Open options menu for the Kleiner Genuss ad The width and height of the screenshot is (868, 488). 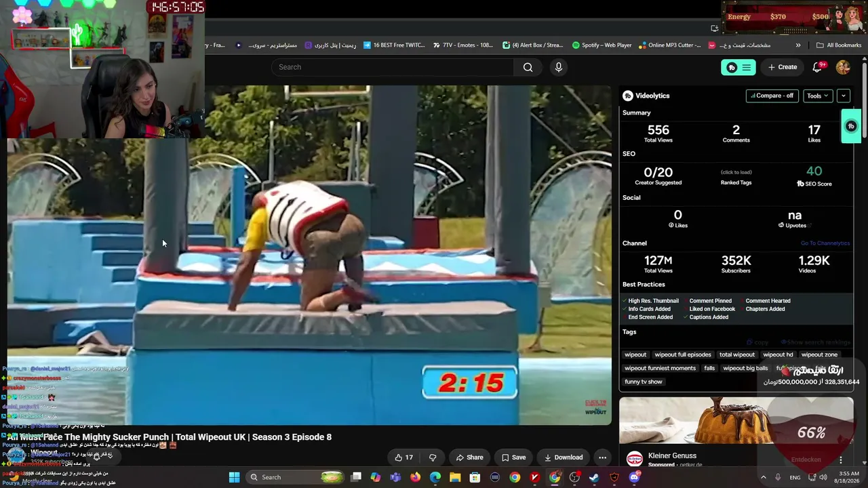point(841,460)
